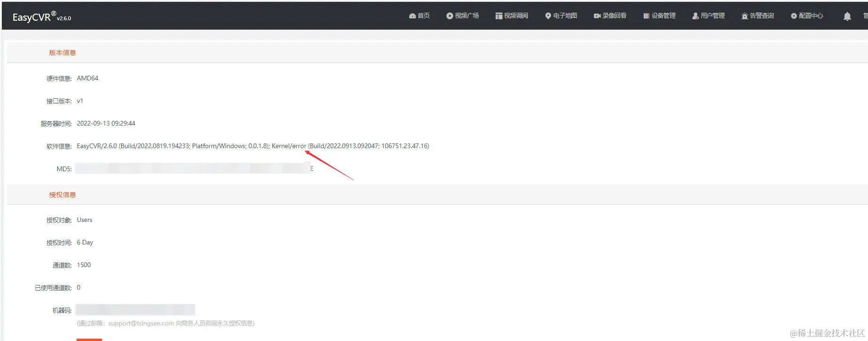Open 视频广场 video plaza
Image resolution: width=868 pixels, height=341 pixels.
463,16
